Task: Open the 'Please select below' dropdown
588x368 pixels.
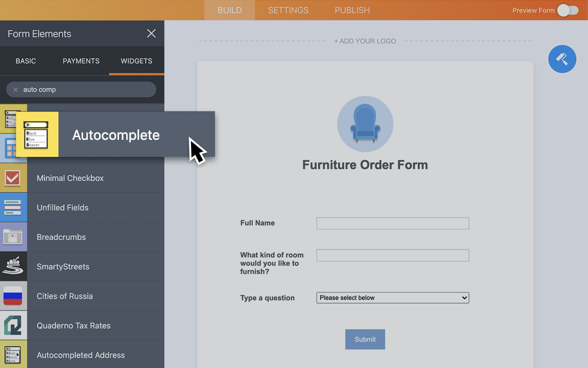Action: (392, 298)
